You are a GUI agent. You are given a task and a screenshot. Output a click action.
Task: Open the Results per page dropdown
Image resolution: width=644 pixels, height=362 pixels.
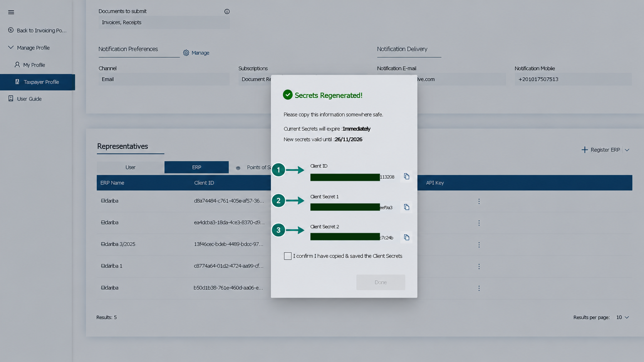tap(622, 317)
